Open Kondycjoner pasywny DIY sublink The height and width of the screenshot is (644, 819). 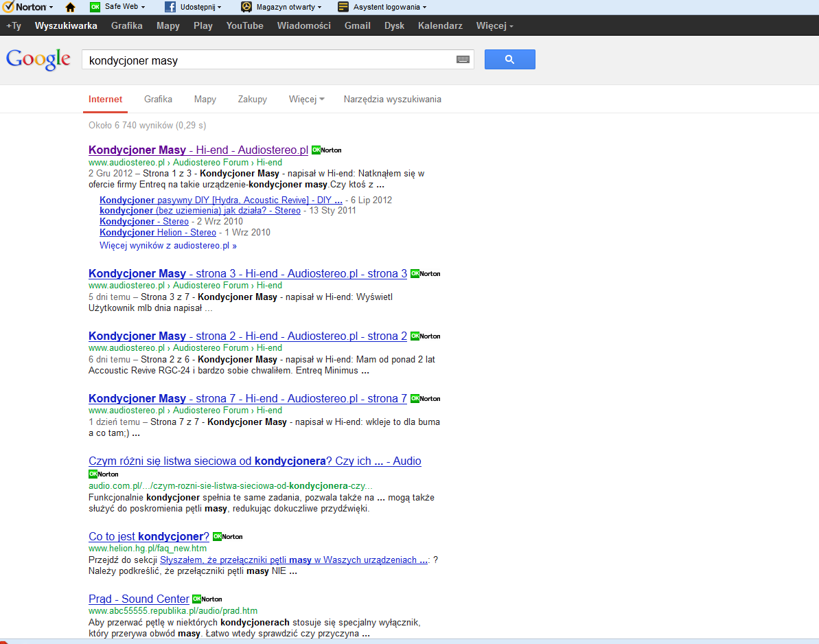(221, 200)
